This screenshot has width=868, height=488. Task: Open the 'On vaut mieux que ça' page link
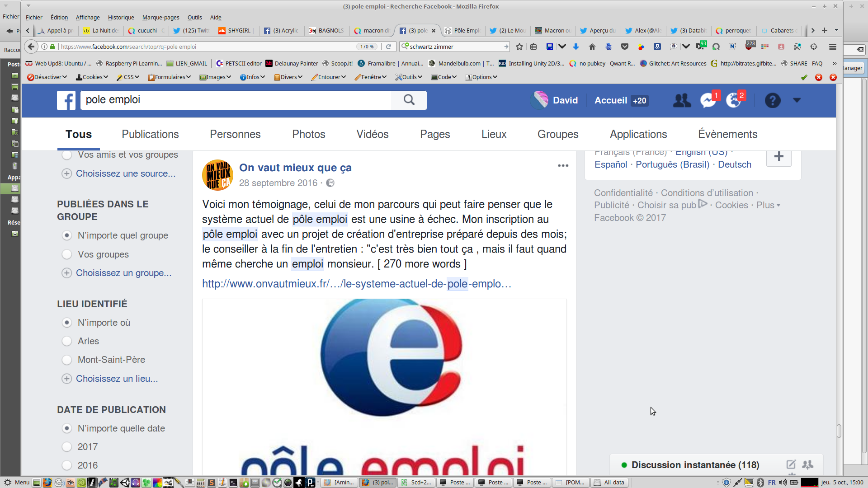295,168
